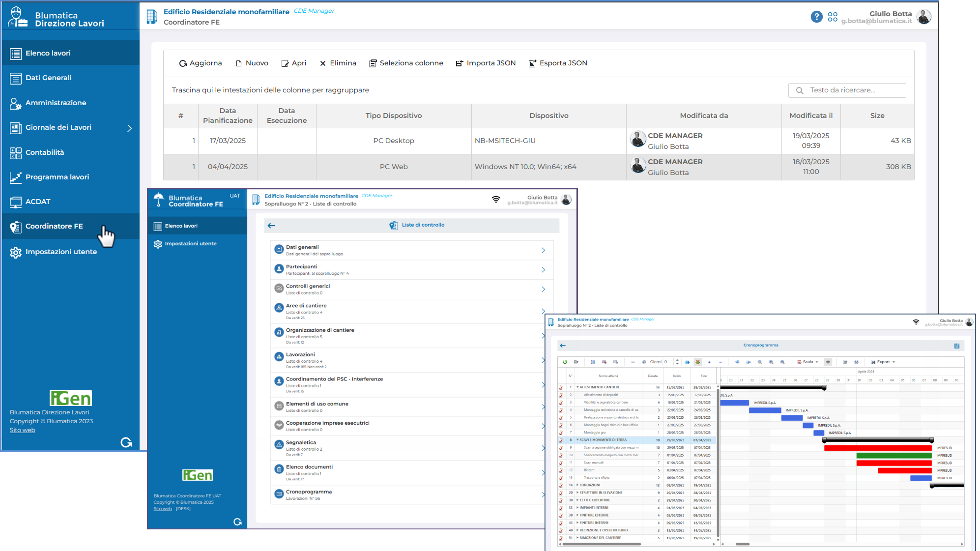Viewport: 980px width, 551px height.
Task: Expand the Partecipanti list item chevron
Action: (543, 270)
